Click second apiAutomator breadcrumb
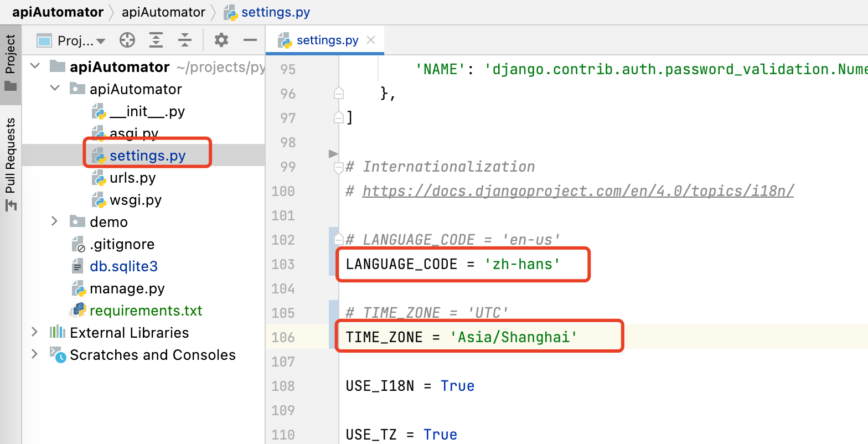 (163, 12)
